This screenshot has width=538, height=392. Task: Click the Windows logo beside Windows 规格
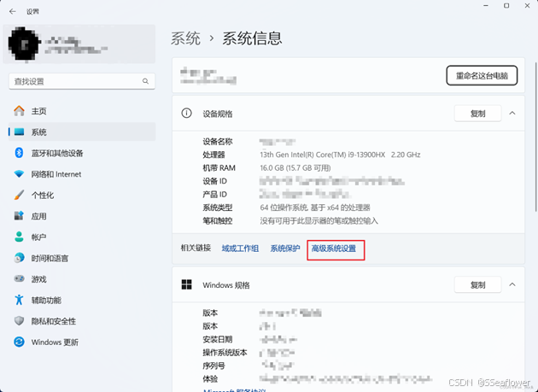click(x=187, y=284)
